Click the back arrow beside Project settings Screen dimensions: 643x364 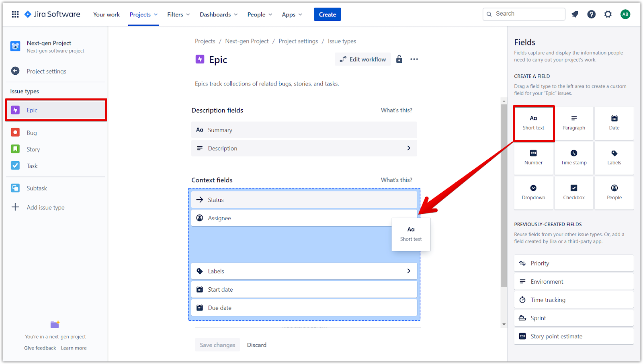[x=15, y=71]
